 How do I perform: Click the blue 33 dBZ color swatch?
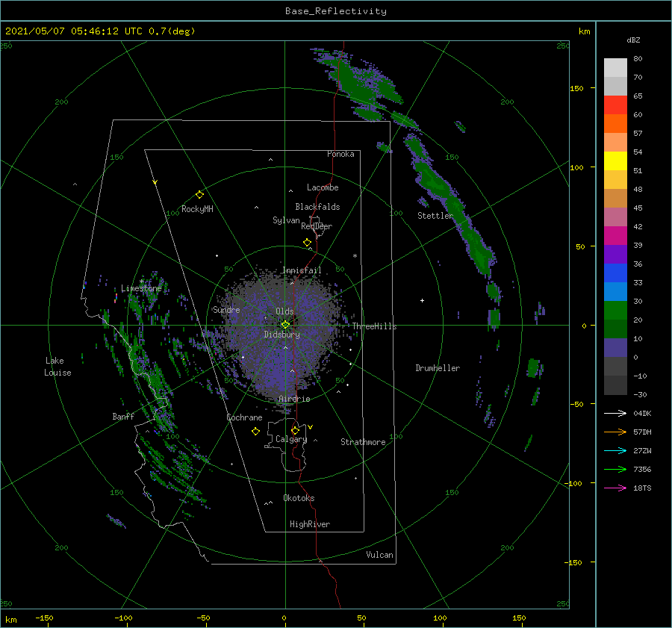tap(615, 273)
